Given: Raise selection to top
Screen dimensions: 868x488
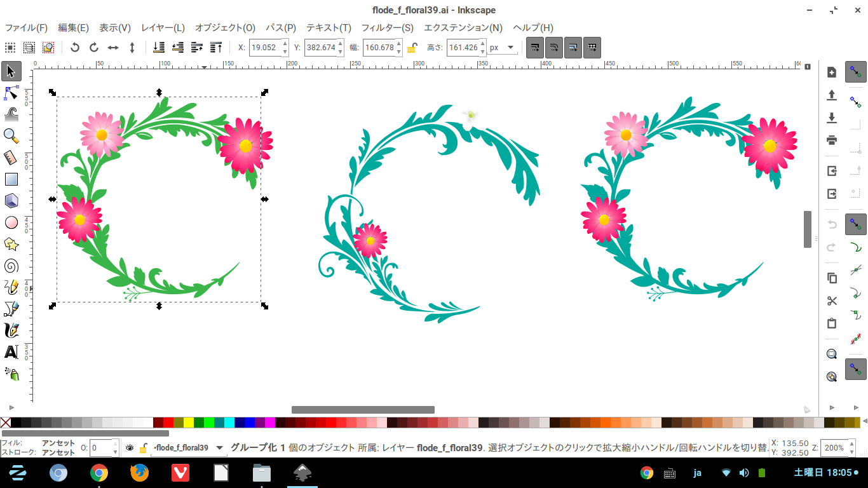Looking at the screenshot, I should (x=216, y=48).
